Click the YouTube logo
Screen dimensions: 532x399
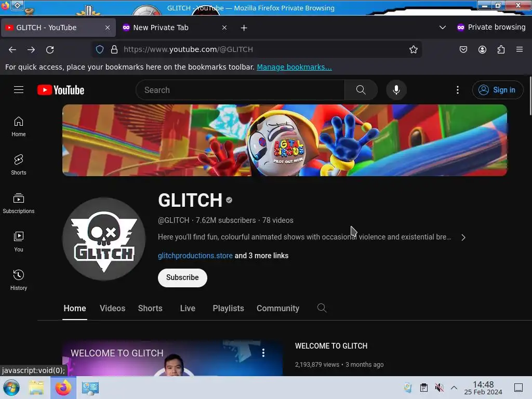pyautogui.click(x=61, y=90)
